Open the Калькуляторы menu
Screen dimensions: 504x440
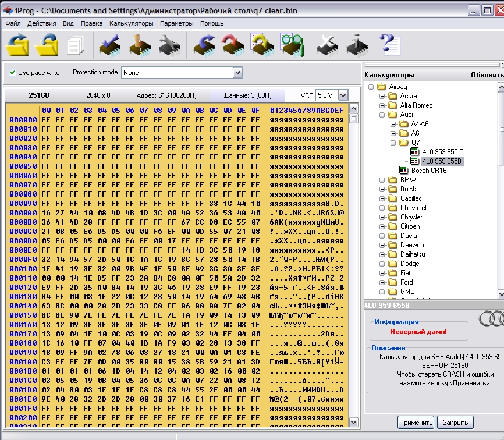[x=131, y=23]
